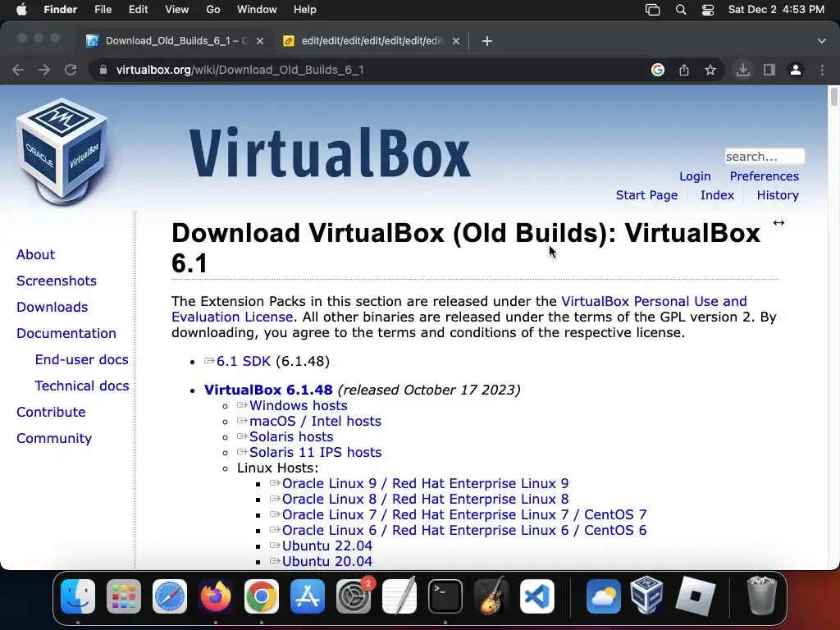
Task: Open TextEdit from the Dock
Action: point(399,596)
